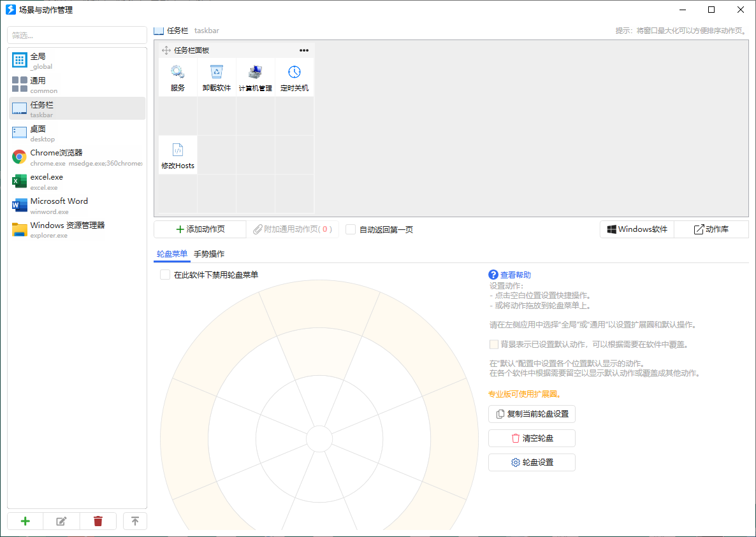Click the edit scene pencil icon
This screenshot has height=537, width=756.
[61, 521]
